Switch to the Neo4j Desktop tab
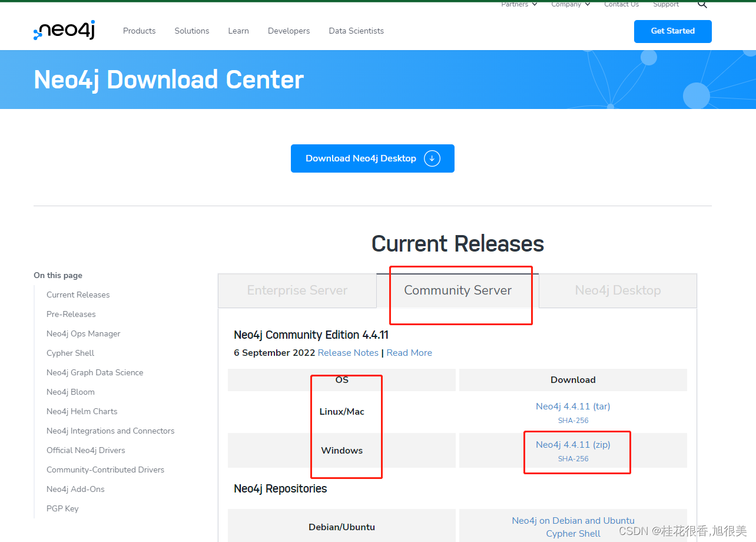This screenshot has height=542, width=756. 618,290
